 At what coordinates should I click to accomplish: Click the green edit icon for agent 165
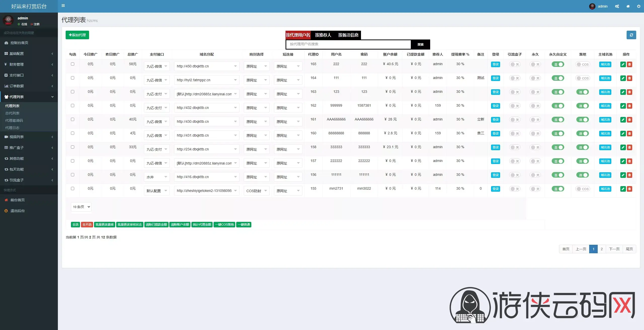point(623,64)
